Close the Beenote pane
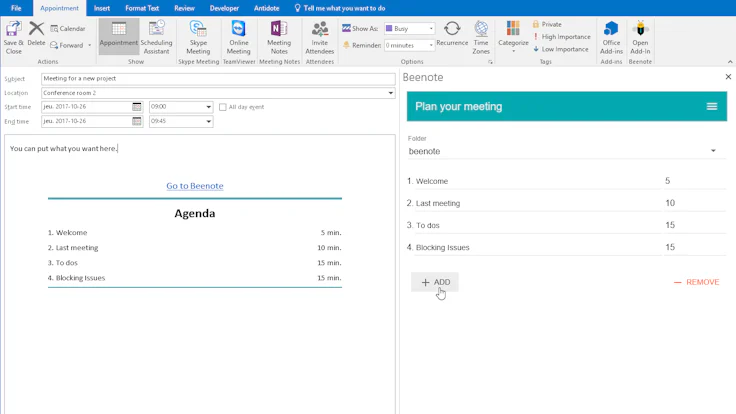 point(728,77)
